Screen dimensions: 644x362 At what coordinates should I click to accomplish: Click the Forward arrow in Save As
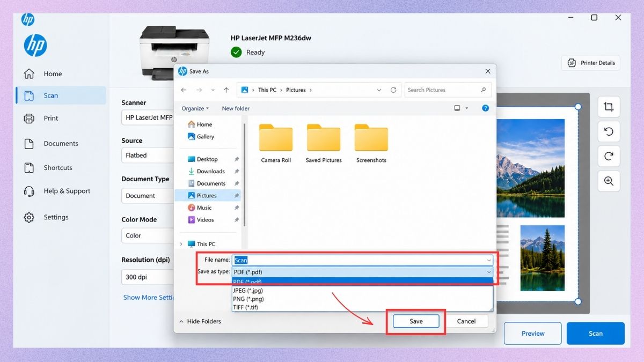pos(199,90)
